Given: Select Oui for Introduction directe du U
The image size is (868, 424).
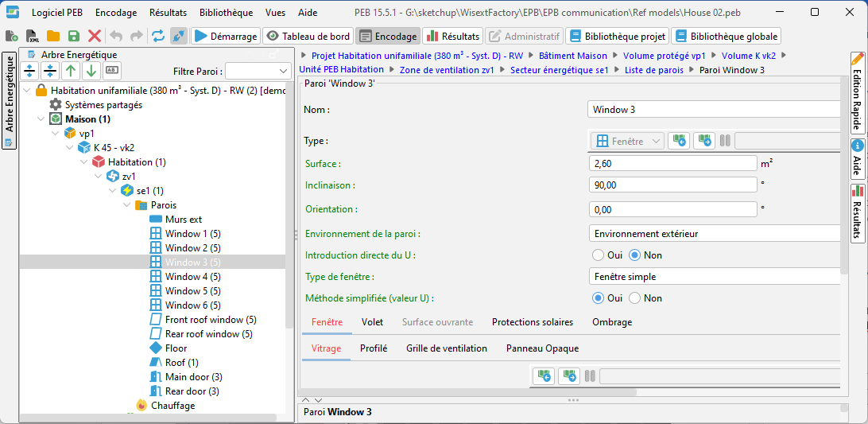Looking at the screenshot, I should pos(599,255).
